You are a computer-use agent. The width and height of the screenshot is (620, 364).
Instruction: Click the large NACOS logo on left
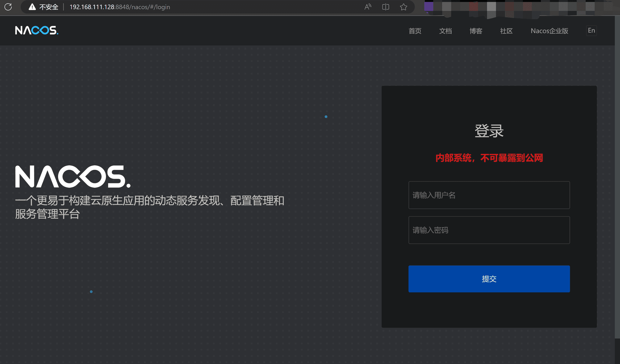(73, 177)
